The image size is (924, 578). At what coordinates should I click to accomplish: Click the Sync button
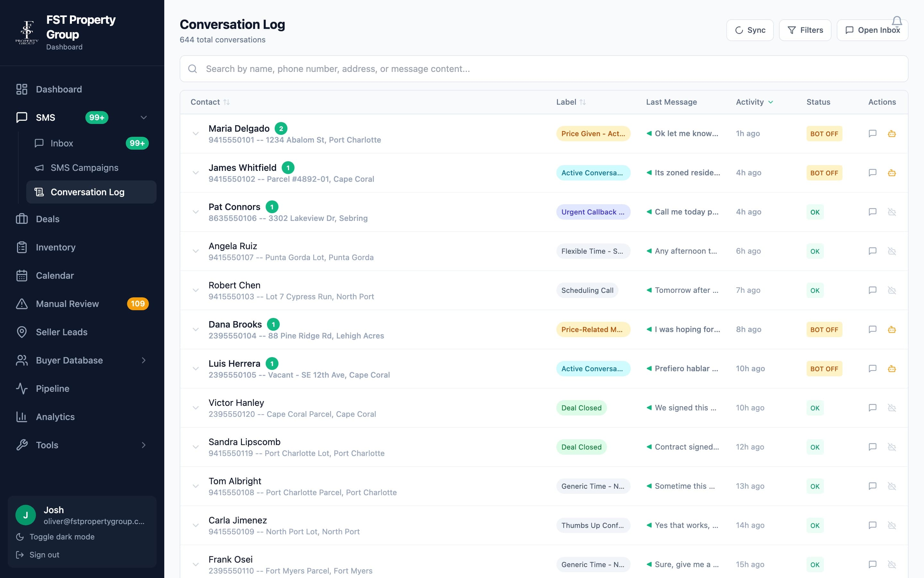(750, 30)
